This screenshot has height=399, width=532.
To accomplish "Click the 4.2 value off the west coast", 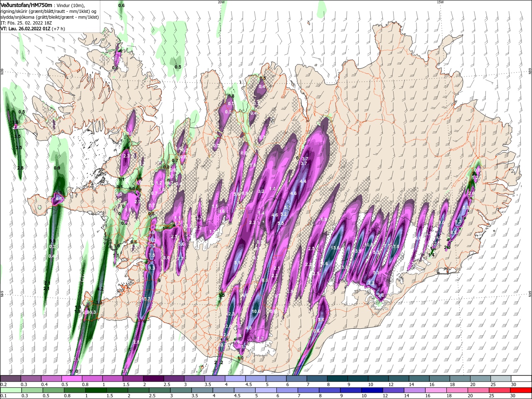I will click(100, 289).
